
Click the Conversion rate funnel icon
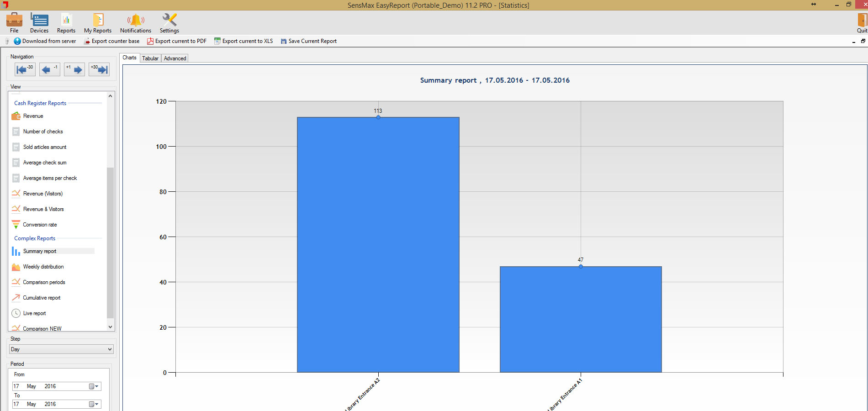[x=16, y=225]
